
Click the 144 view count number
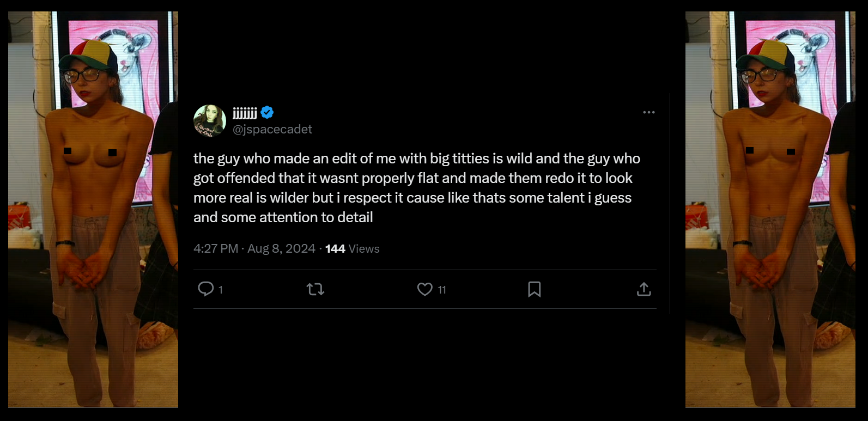(335, 249)
